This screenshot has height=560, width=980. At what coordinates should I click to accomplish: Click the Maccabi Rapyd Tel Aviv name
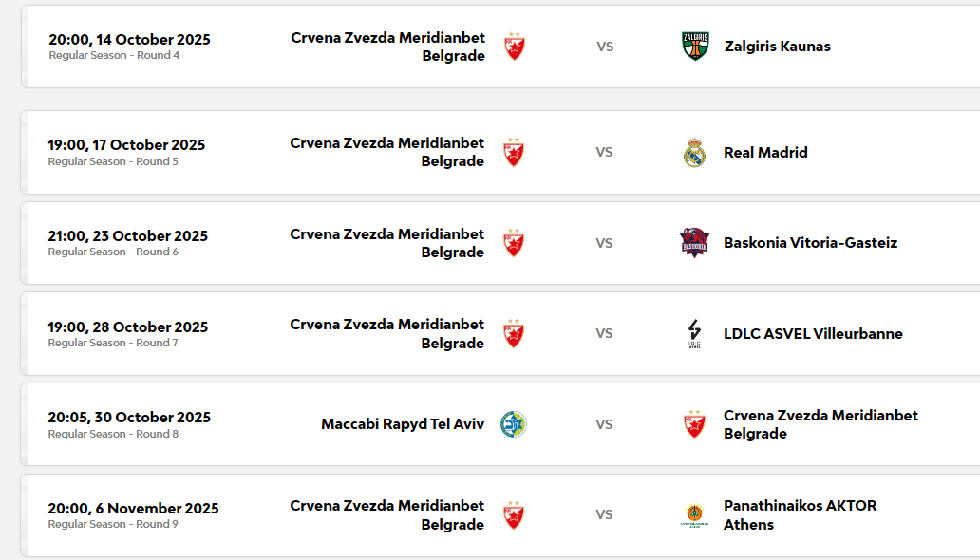[403, 424]
